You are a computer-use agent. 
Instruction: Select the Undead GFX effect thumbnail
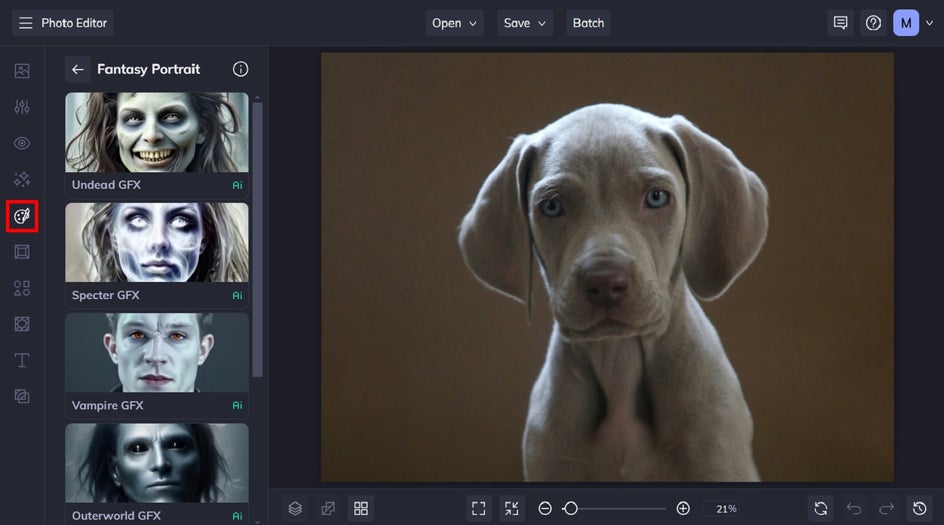click(x=157, y=133)
